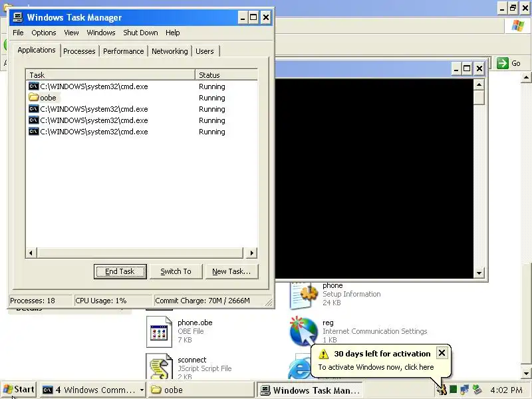Minimize the command prompt window
Image resolution: width=532 pixels, height=399 pixels.
456,69
